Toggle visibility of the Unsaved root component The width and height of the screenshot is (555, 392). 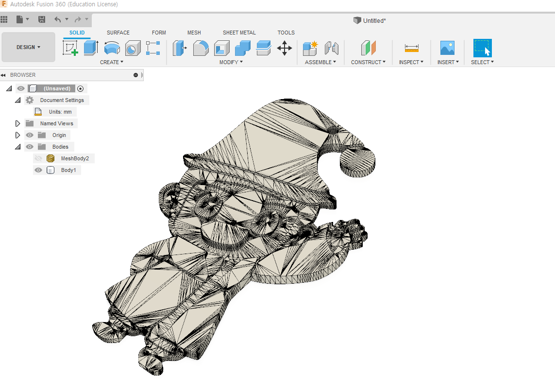tap(21, 88)
